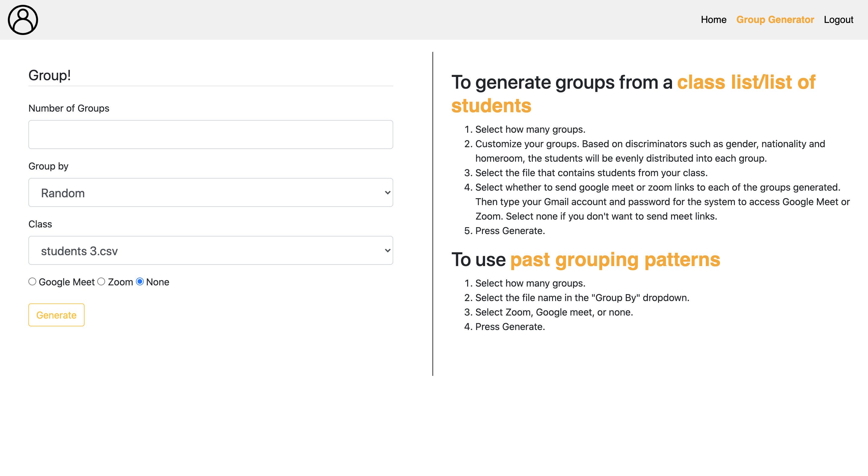
Task: Click the Class dropdown chevron arrow
Action: point(387,250)
